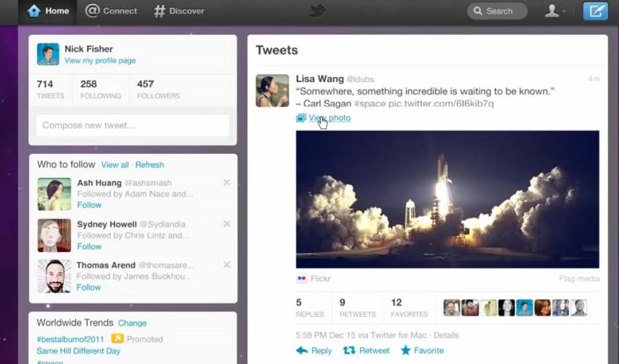Viewport: 619px width, 364px height.
Task: Switch to the Connect tab
Action: pyautogui.click(x=111, y=11)
